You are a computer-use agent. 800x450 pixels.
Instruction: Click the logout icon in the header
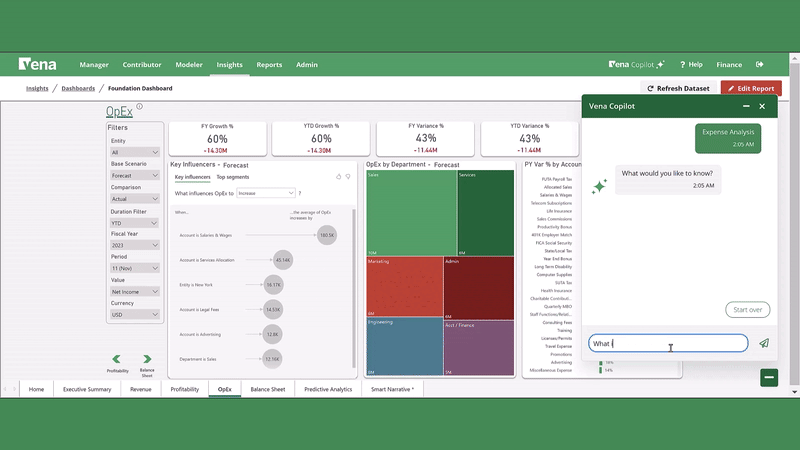click(x=760, y=64)
